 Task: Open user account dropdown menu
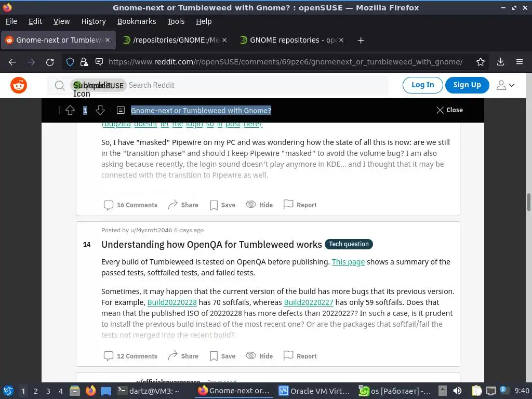(506, 85)
